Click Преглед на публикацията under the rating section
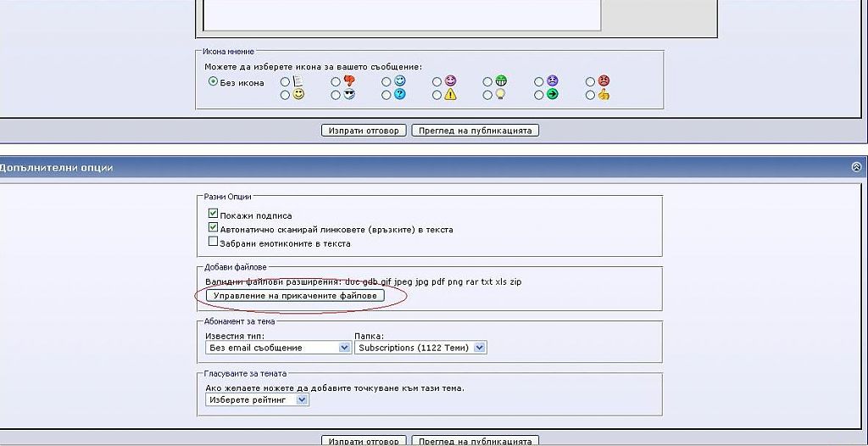This screenshot has width=868, height=446. [476, 441]
